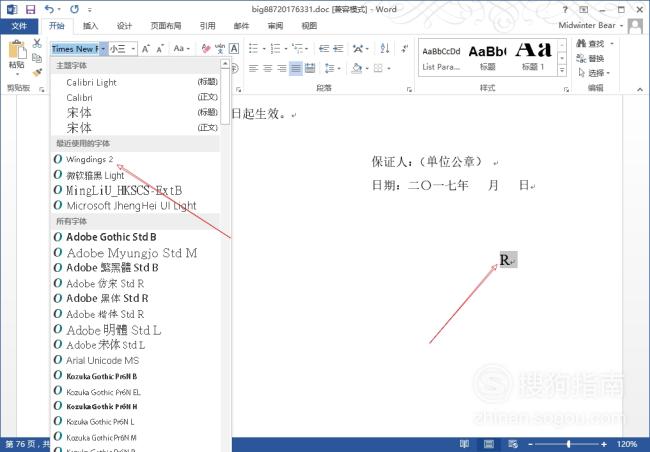Click the Copy icon in clipboard group
Viewport: 650px width, 452px height.
37,58
